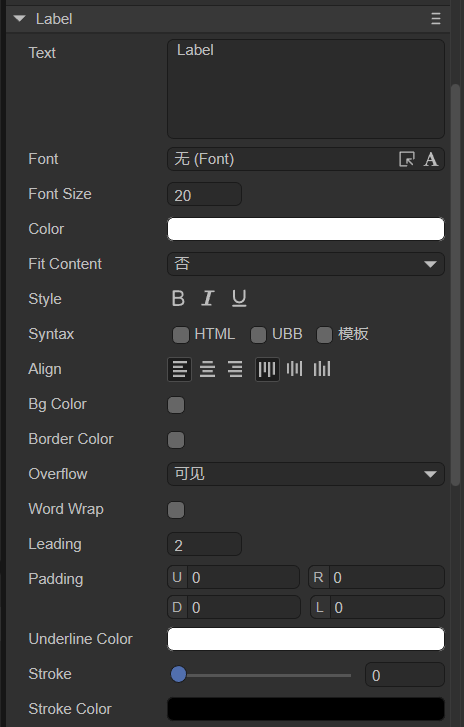Check the Word Wrap checkbox
Image resolution: width=464 pixels, height=727 pixels.
(176, 510)
